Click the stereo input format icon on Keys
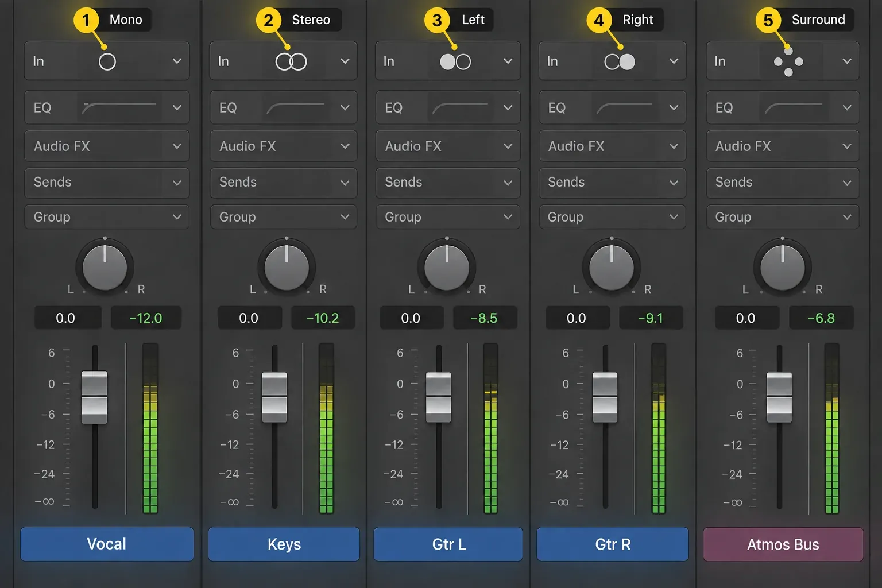Screen dimensions: 882x588 click(291, 61)
